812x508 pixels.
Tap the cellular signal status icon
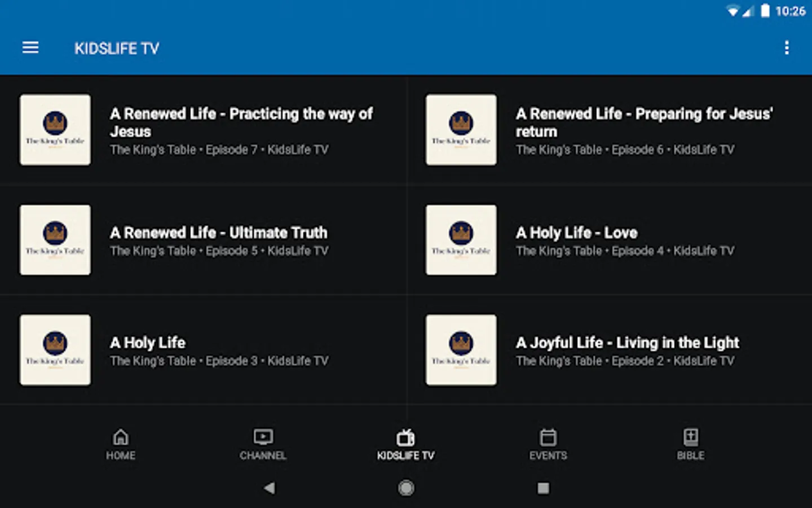click(748, 11)
